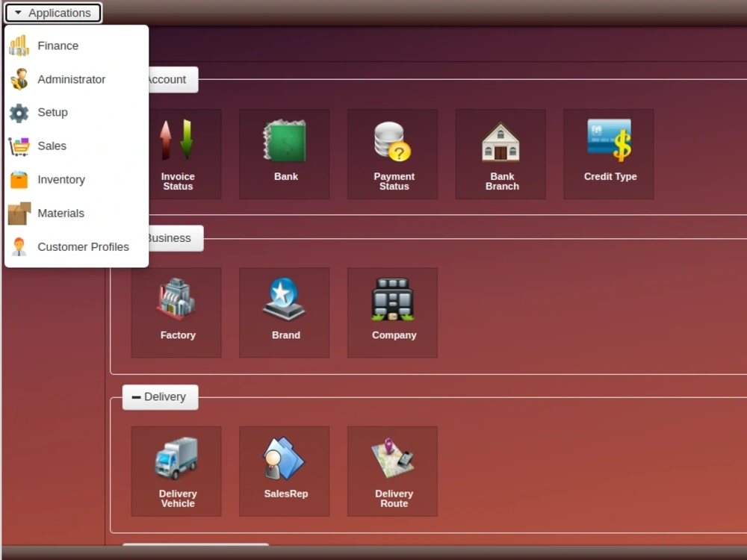Open the Delivery Route map icon

[x=393, y=458]
